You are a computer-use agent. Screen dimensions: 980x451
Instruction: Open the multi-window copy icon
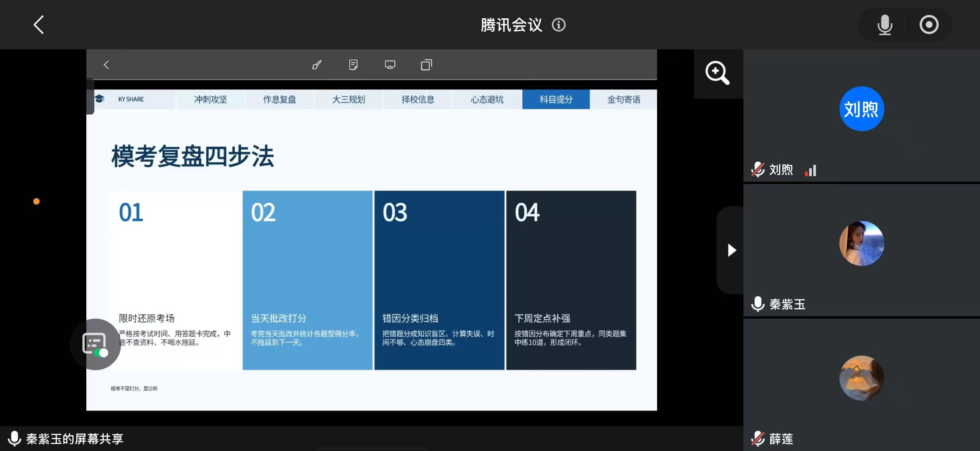coord(426,65)
